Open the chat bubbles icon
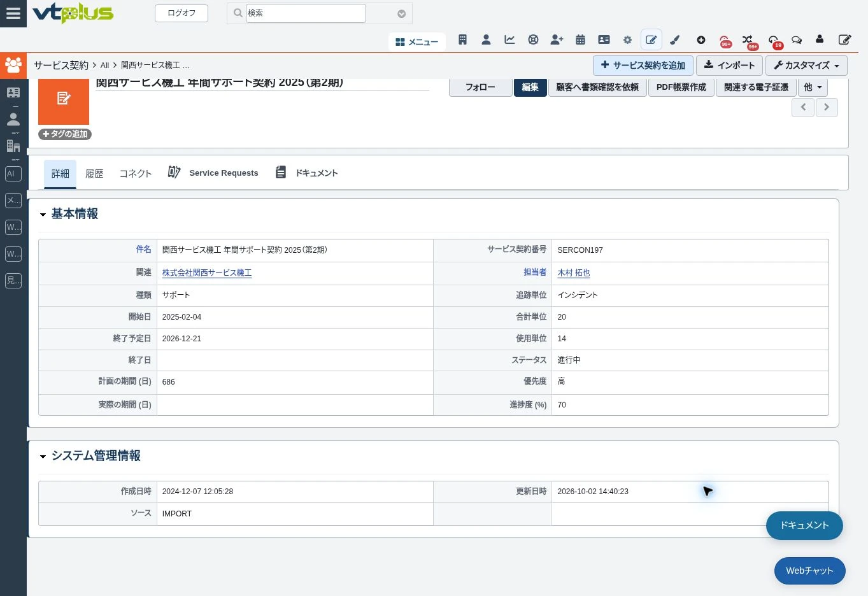The height and width of the screenshot is (596, 868). 796,40
